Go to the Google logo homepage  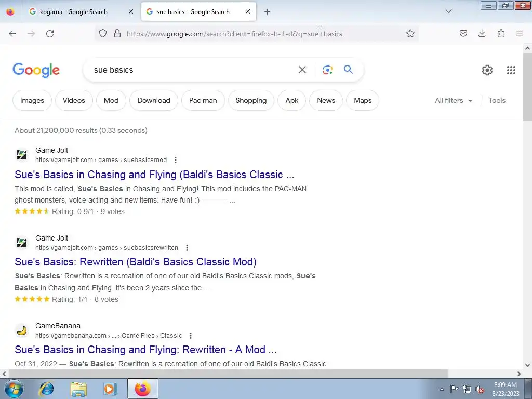click(36, 70)
